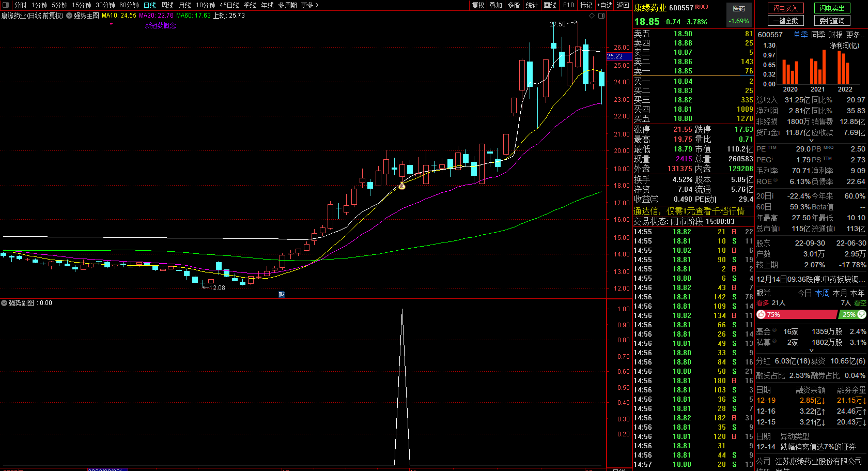Image resolution: width=868 pixels, height=471 pixels.
Task: Select 本月 in the 眼光 sentiment row
Action: pos(840,293)
